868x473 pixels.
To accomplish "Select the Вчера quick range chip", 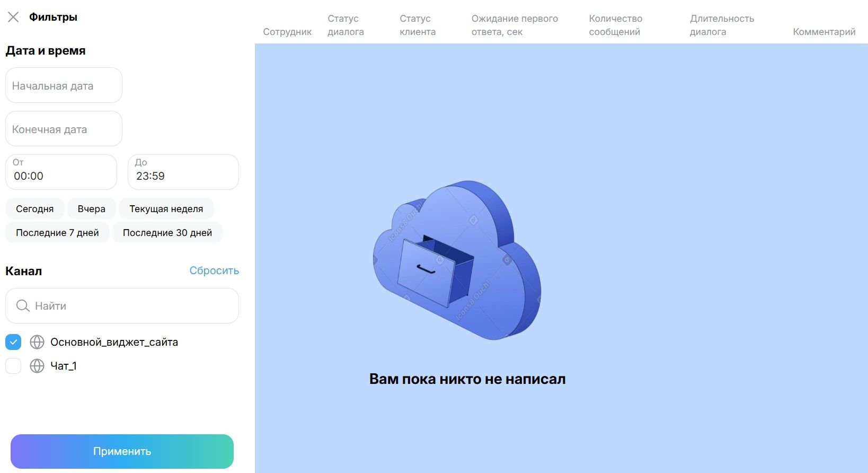I will click(91, 209).
